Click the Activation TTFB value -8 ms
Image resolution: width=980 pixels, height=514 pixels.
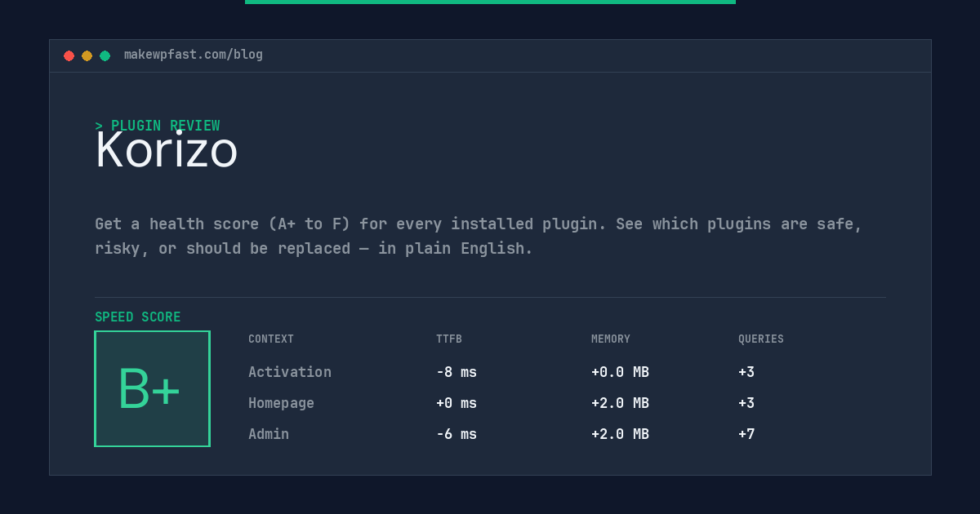tap(457, 372)
